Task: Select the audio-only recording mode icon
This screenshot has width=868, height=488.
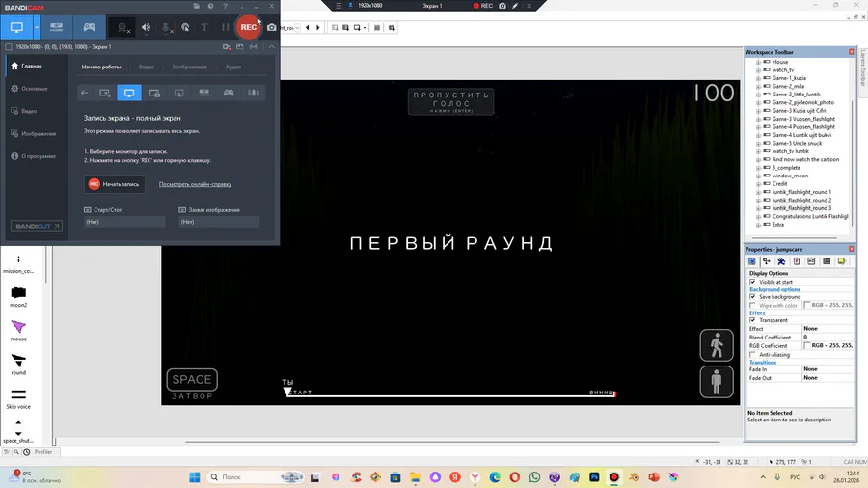Action: point(254,93)
